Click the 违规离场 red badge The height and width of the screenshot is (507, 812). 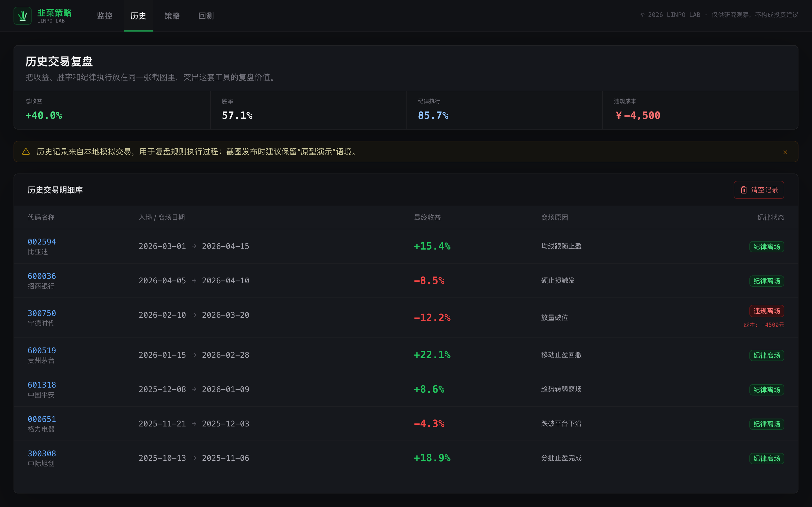tap(767, 311)
